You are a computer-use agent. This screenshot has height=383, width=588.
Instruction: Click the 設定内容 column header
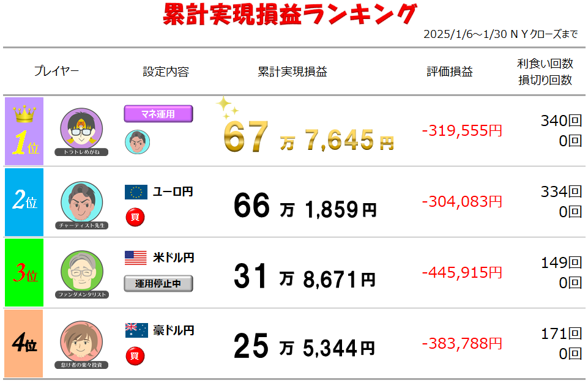(x=166, y=72)
